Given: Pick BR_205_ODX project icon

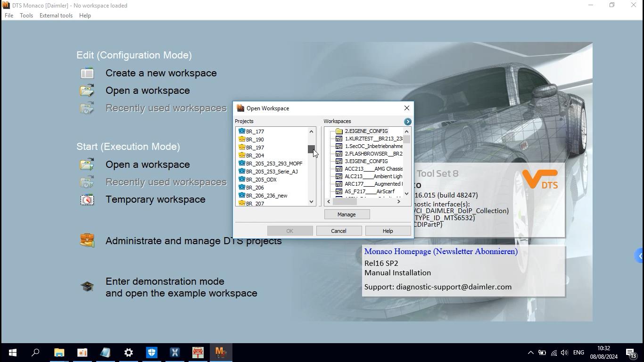Looking at the screenshot, I should pos(242,180).
